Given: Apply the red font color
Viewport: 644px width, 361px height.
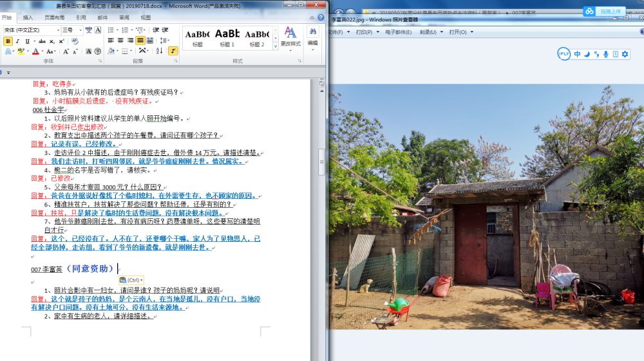Looking at the screenshot, I should pyautogui.click(x=35, y=51).
